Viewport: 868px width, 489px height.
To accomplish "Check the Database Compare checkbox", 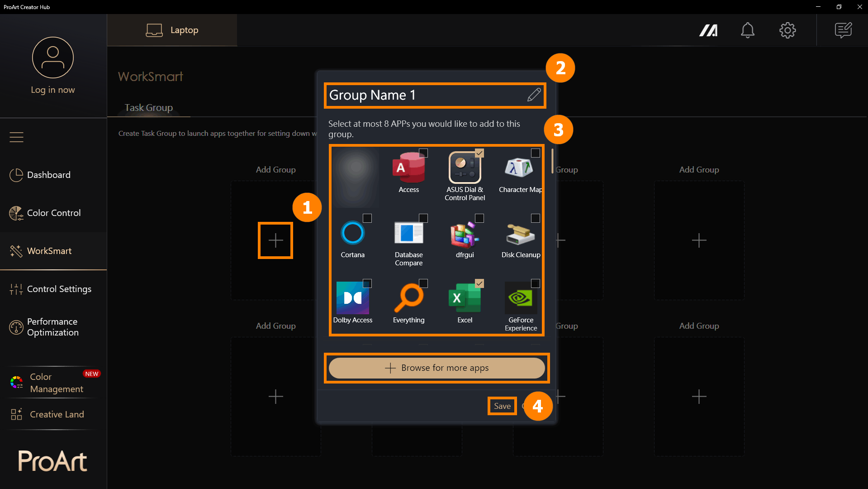I will tap(423, 218).
